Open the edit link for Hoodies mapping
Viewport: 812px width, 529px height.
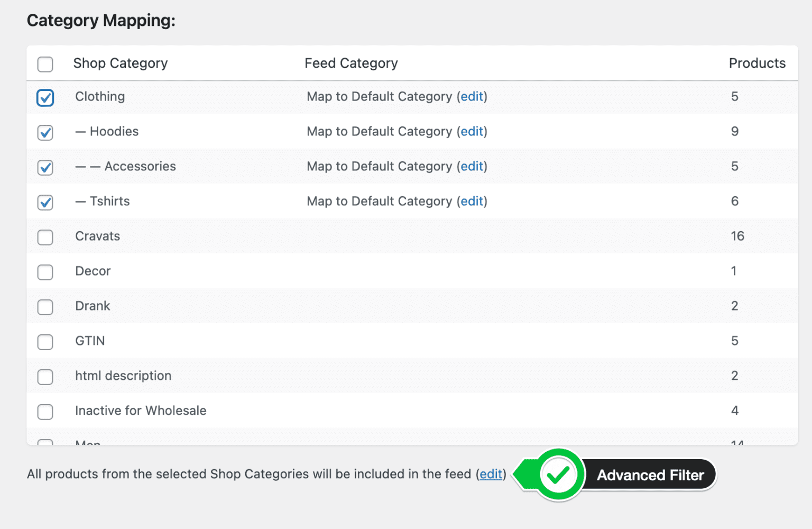(x=472, y=132)
